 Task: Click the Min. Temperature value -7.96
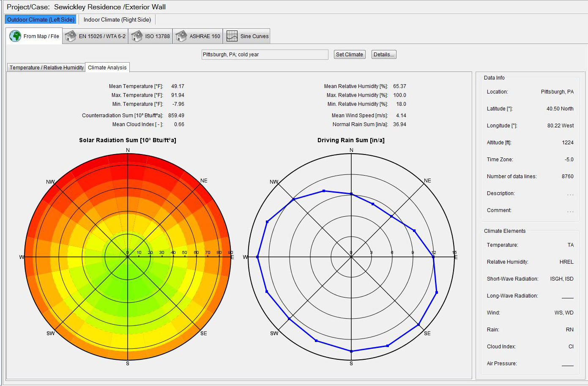click(x=178, y=104)
